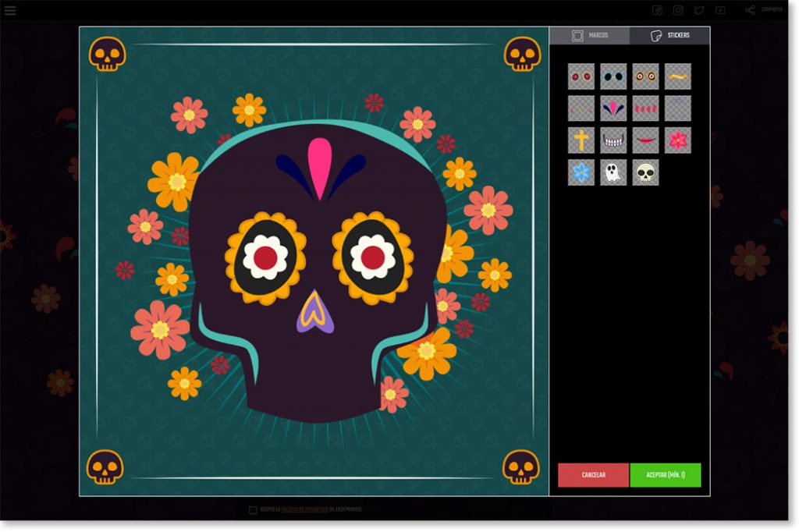Click the YouTube icon in the top bar
This screenshot has width=799, height=532.
click(x=720, y=10)
